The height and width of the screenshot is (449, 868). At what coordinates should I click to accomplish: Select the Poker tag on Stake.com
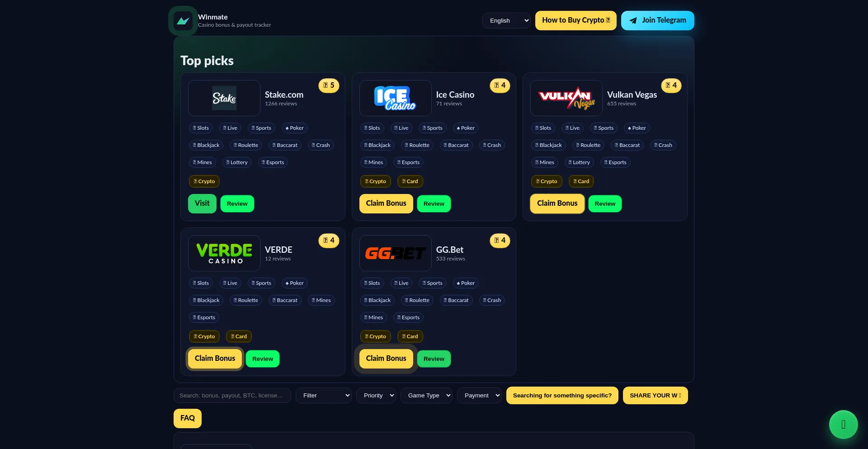click(x=295, y=128)
